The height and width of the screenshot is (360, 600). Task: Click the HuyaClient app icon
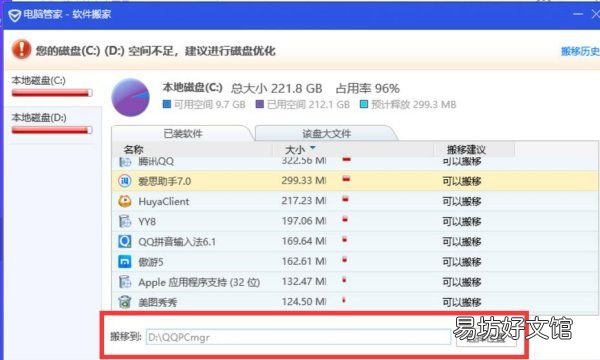[x=125, y=201]
